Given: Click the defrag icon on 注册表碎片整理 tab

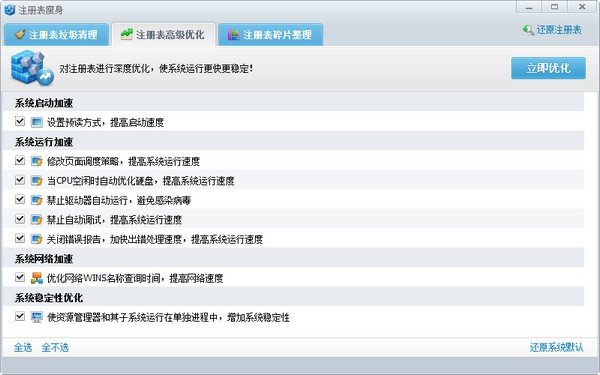Looking at the screenshot, I should click(233, 34).
